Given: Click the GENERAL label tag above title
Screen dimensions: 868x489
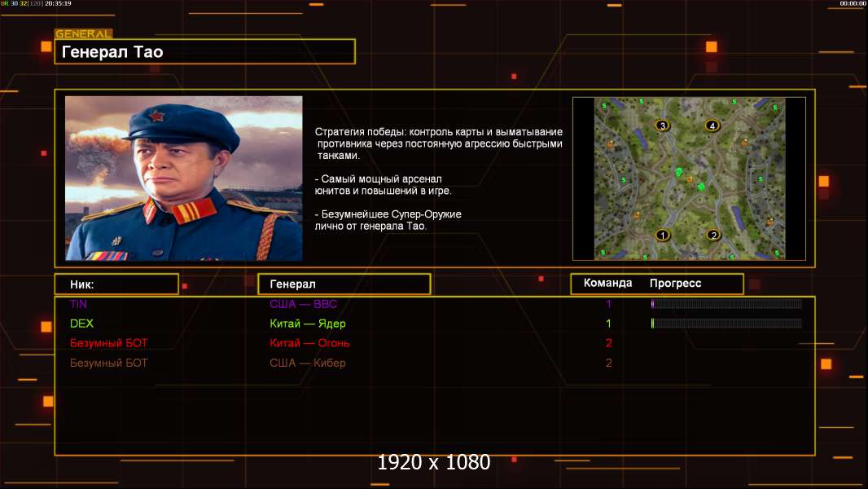Looking at the screenshot, I should (84, 33).
